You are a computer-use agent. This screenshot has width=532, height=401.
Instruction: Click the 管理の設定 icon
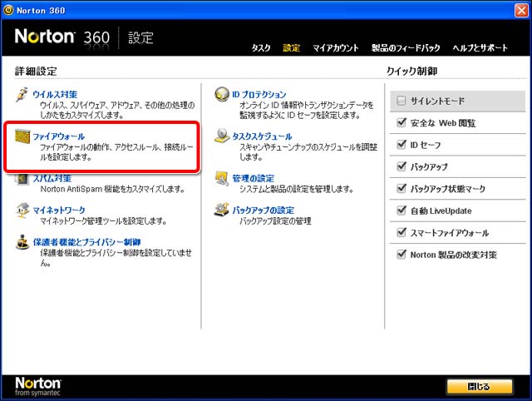pyautogui.click(x=222, y=178)
